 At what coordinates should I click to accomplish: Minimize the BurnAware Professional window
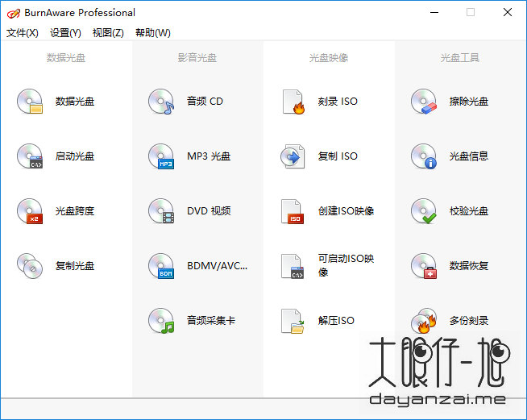click(x=434, y=13)
